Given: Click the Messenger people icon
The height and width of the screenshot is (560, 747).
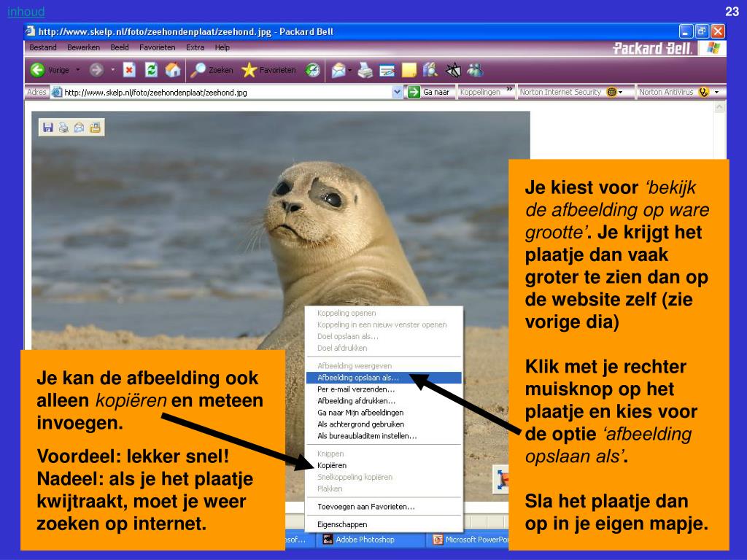Looking at the screenshot, I should tap(475, 70).
